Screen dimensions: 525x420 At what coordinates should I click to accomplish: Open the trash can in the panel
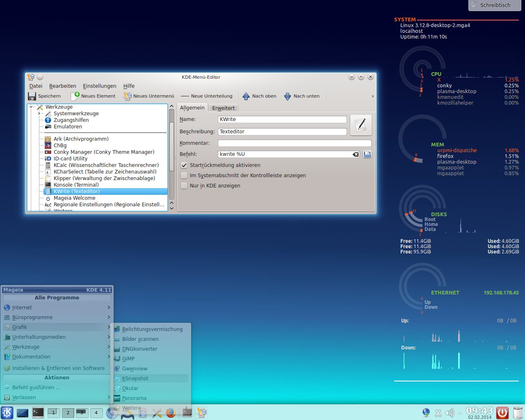click(518, 413)
